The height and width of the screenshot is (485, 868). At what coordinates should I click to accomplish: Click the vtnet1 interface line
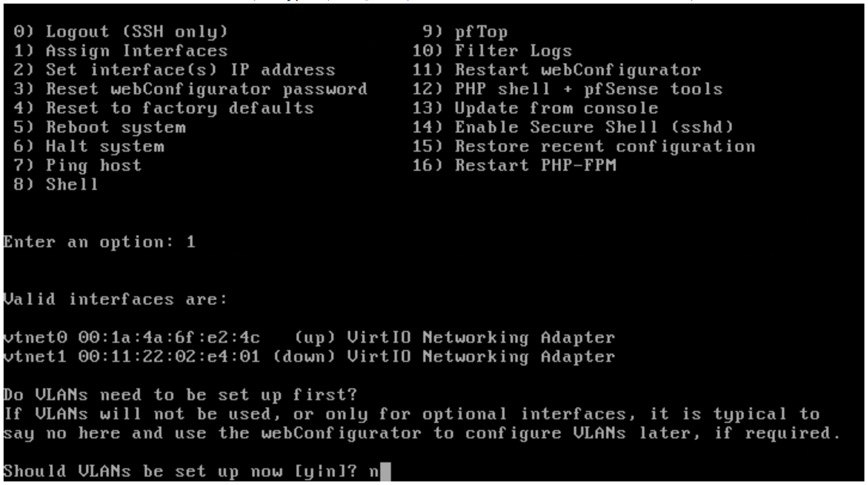[x=309, y=357]
